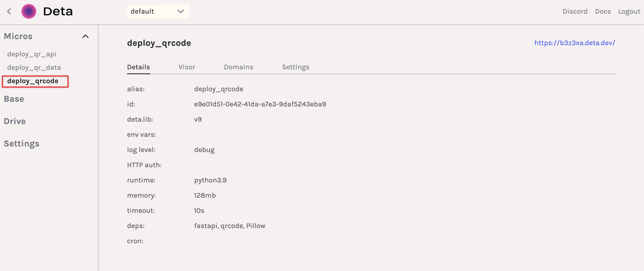Click the timeout: label
Image resolution: width=644 pixels, height=271 pixels.
pyautogui.click(x=141, y=211)
